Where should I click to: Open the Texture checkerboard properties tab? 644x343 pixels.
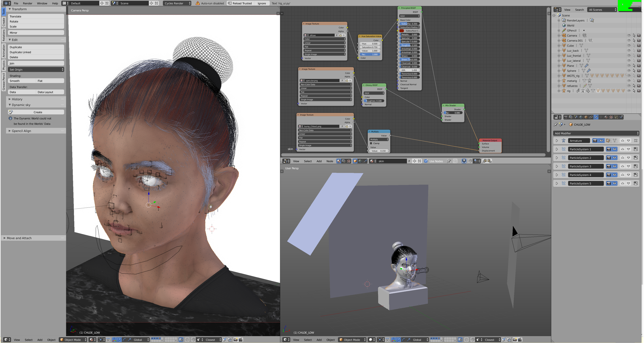[x=611, y=117]
